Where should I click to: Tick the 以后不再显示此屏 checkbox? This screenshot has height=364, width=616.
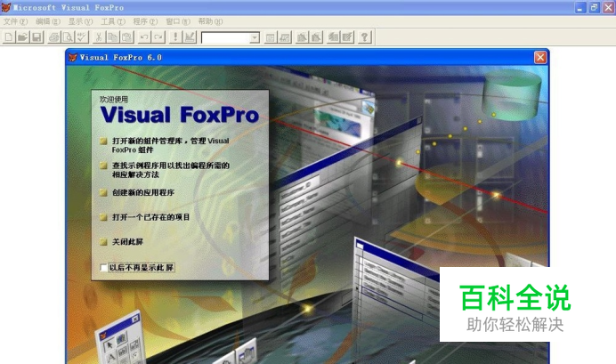[x=103, y=267]
